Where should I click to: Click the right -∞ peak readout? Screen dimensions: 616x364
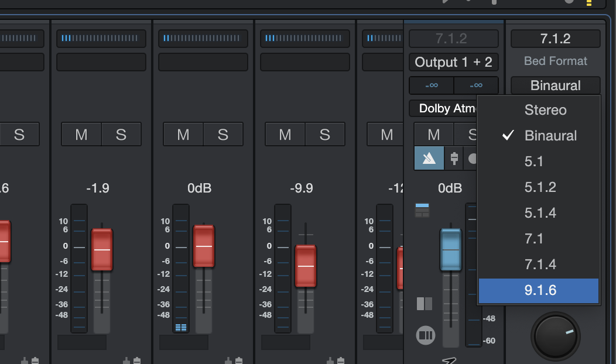coord(475,85)
